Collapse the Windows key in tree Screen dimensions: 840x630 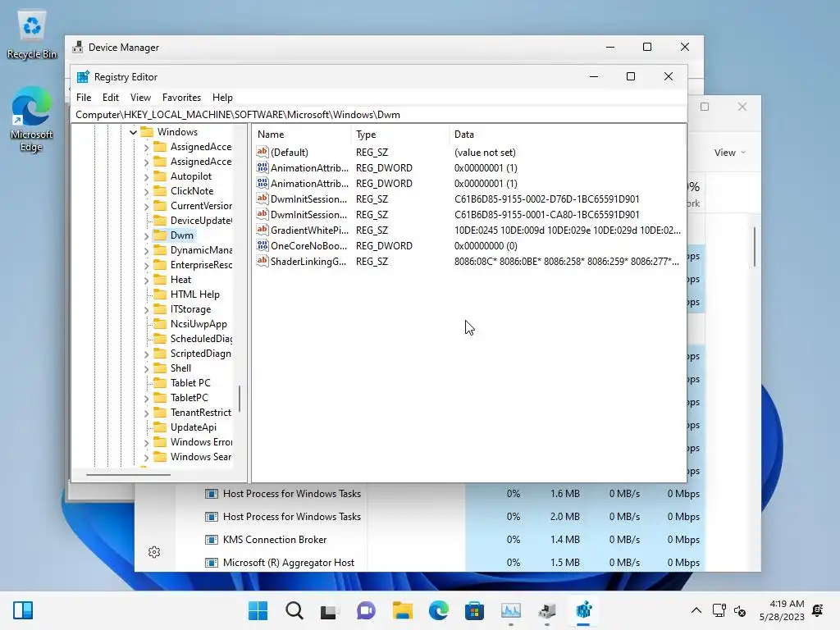click(x=134, y=132)
